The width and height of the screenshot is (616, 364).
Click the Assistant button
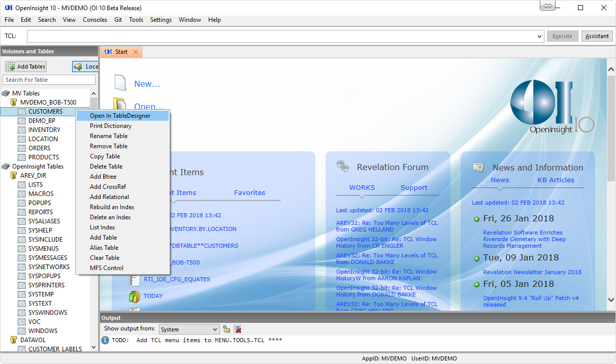pos(597,36)
